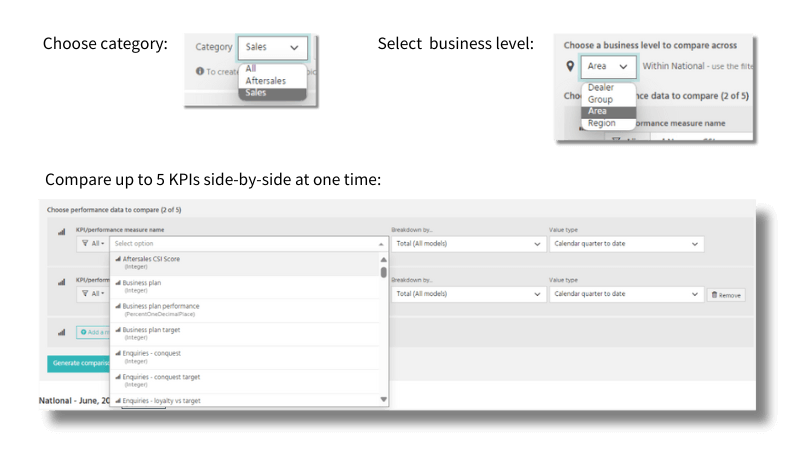This screenshot has height=450, width=800.
Task: Pick Enquiries - conquest from KPI list
Action: coord(245,357)
